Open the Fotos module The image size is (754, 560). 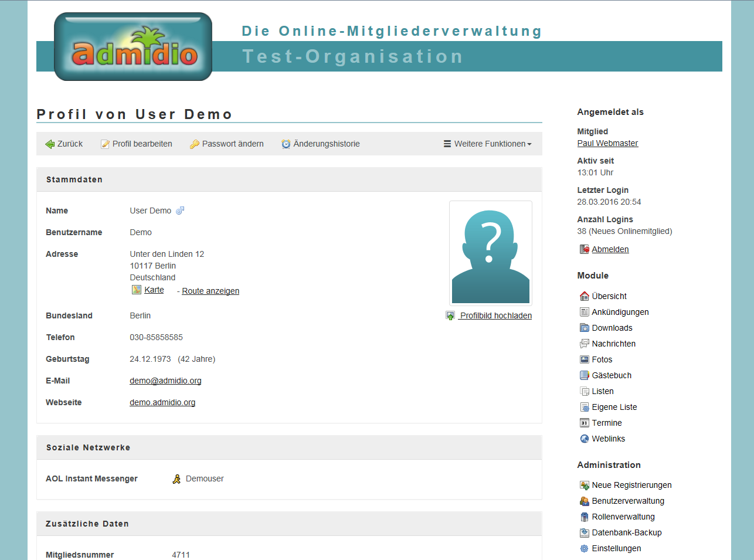(602, 359)
